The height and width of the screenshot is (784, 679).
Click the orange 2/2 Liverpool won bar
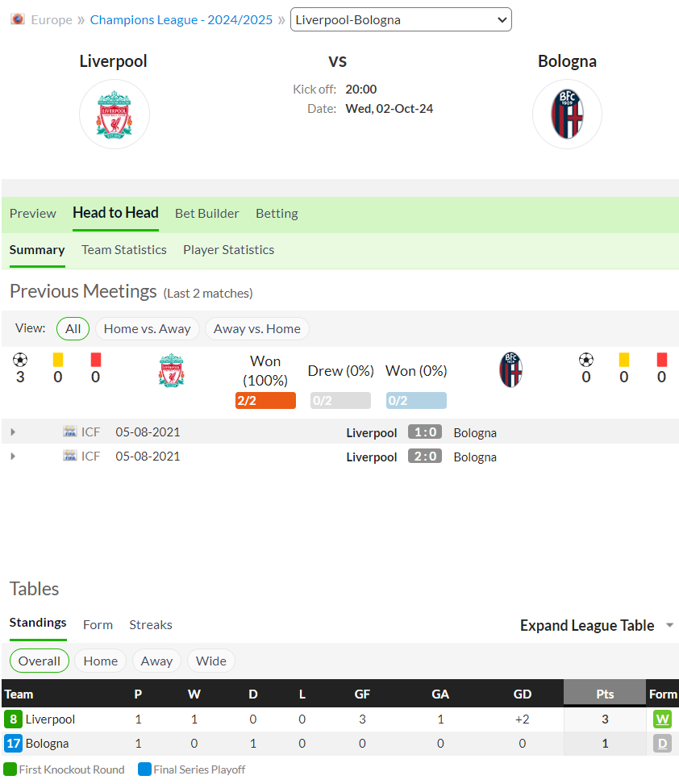pos(265,401)
